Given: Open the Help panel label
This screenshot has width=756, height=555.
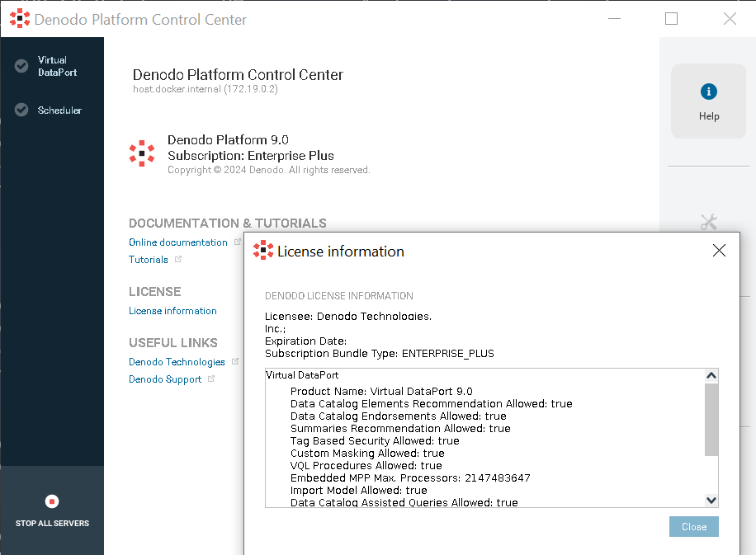Looking at the screenshot, I should pos(709,116).
